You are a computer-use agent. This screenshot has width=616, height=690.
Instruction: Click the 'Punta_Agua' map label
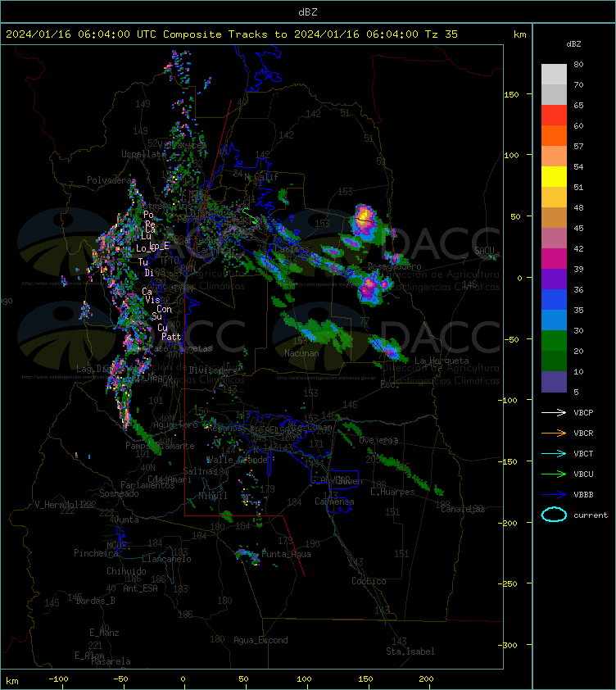pos(286,554)
